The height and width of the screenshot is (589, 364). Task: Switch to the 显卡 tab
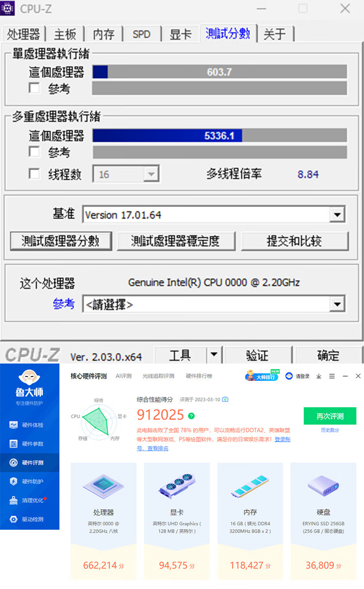pos(180,35)
